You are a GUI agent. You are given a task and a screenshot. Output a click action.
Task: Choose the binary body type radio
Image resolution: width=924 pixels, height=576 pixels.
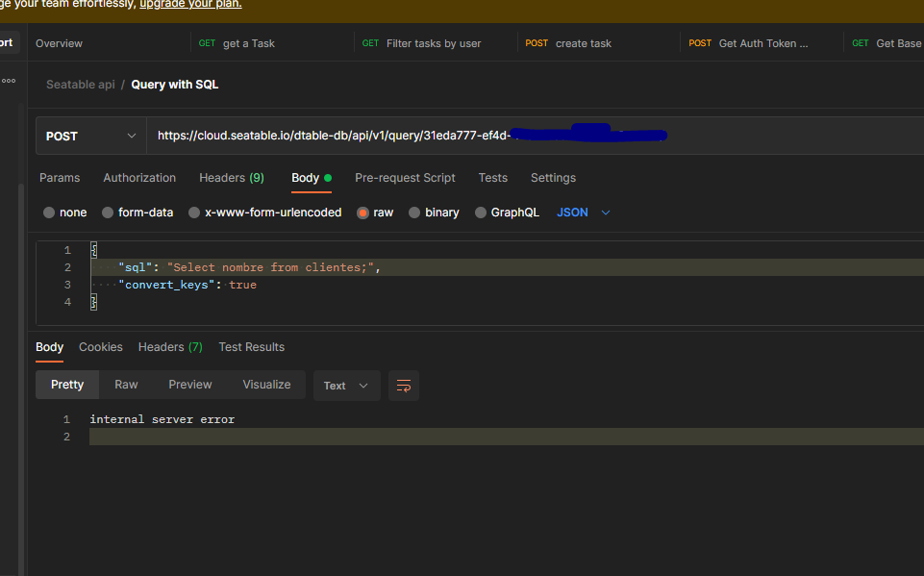click(x=414, y=213)
